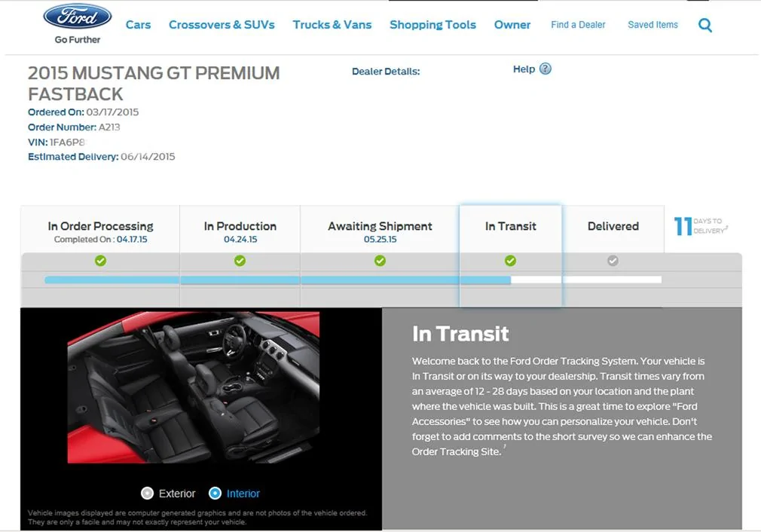This screenshot has width=761, height=532.
Task: Click the 11 Days to Delivery counter
Action: click(701, 226)
